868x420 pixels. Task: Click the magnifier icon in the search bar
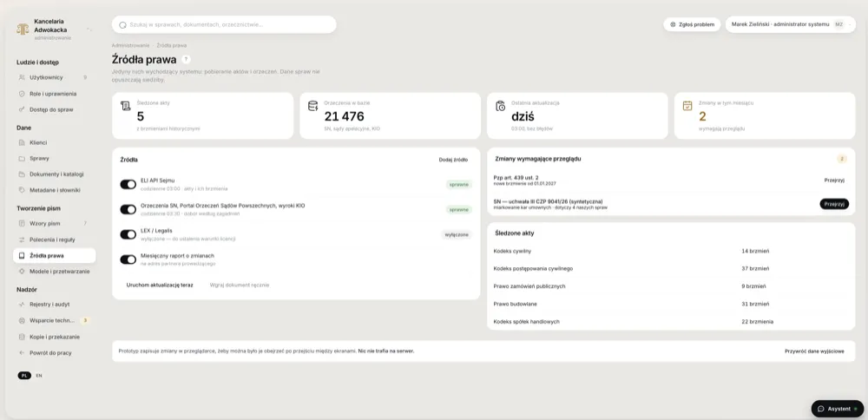pyautogui.click(x=123, y=25)
